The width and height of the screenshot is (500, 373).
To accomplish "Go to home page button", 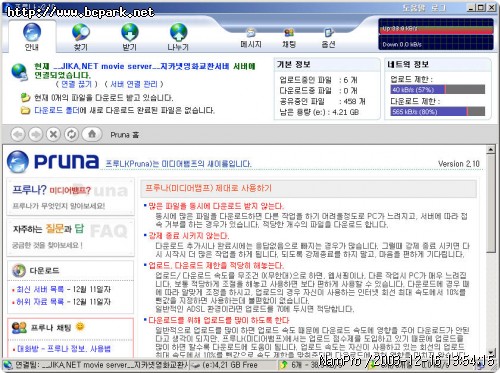I will tap(92, 134).
